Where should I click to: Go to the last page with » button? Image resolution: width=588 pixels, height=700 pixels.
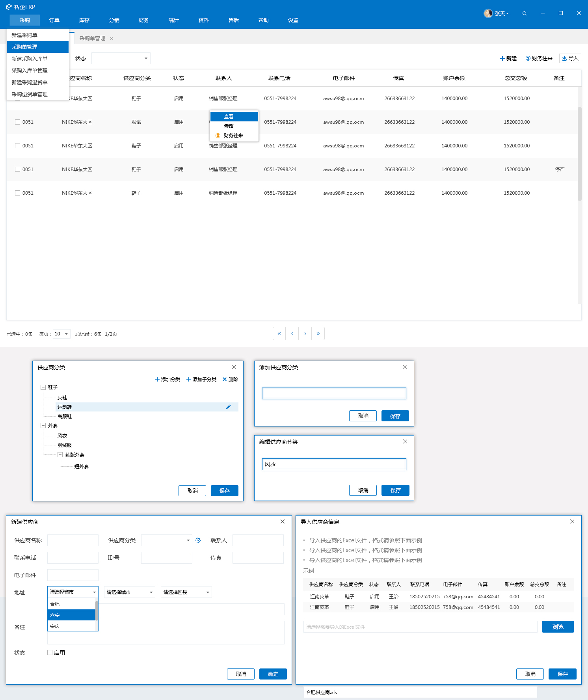pyautogui.click(x=318, y=333)
